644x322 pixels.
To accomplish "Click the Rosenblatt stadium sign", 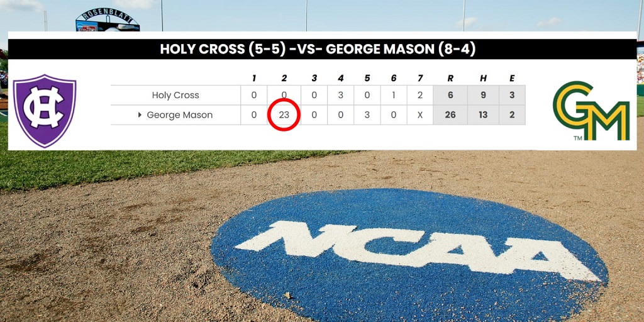I will 108,19.
